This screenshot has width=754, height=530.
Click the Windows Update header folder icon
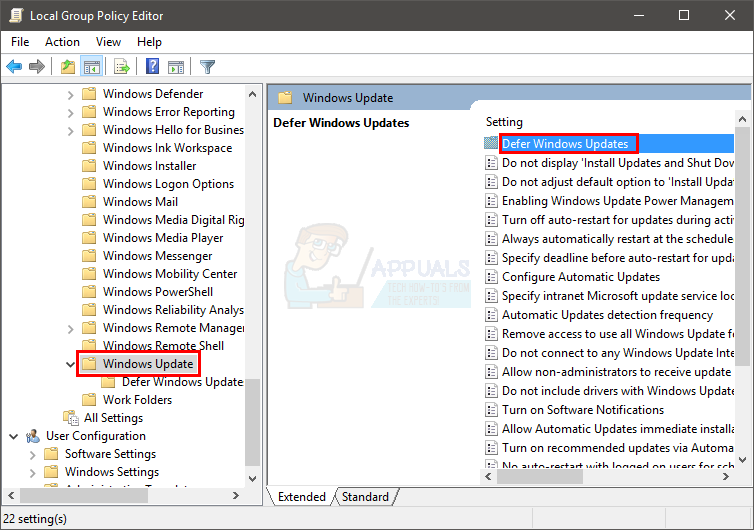285,98
